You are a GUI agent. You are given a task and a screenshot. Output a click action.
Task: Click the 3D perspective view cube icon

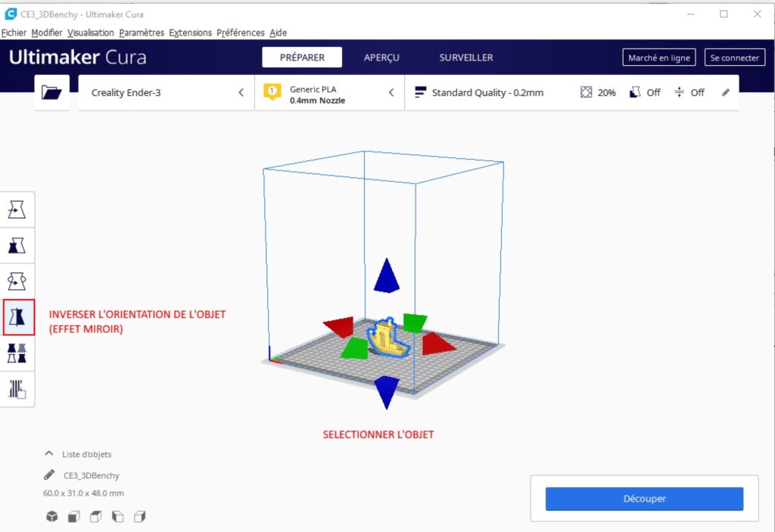(52, 517)
